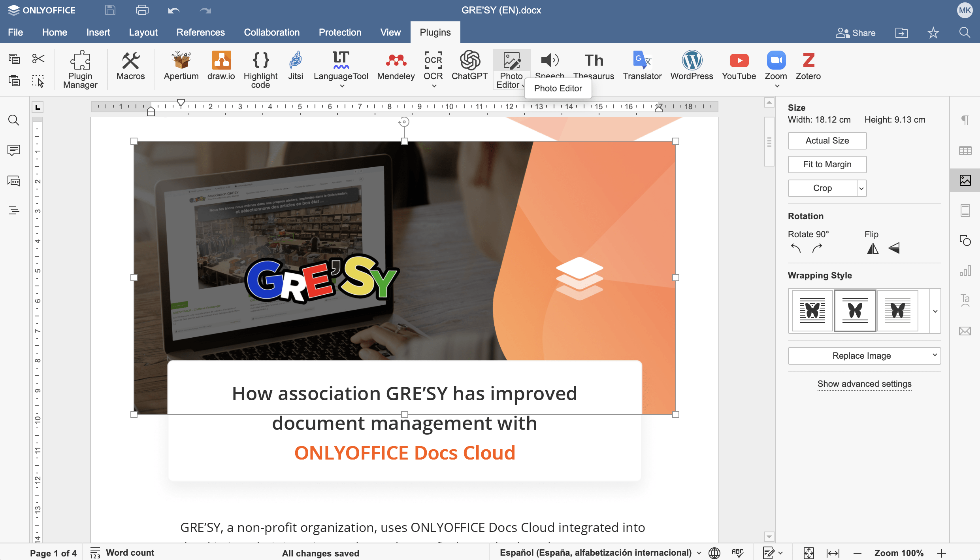Screen dimensions: 980x560
Task: Open the Replace Image dropdown
Action: 864,356
